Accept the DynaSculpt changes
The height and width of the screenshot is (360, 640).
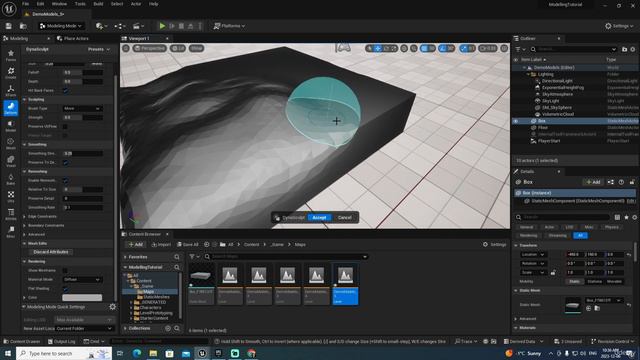pos(319,218)
